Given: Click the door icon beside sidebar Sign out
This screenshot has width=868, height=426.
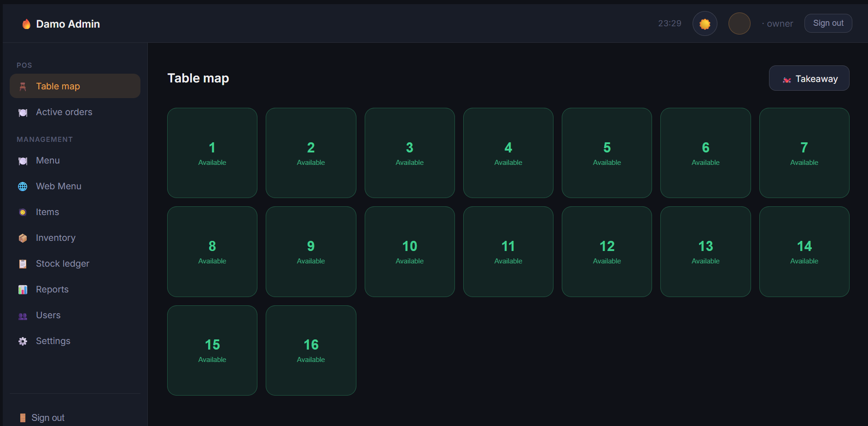Looking at the screenshot, I should 23,418.
